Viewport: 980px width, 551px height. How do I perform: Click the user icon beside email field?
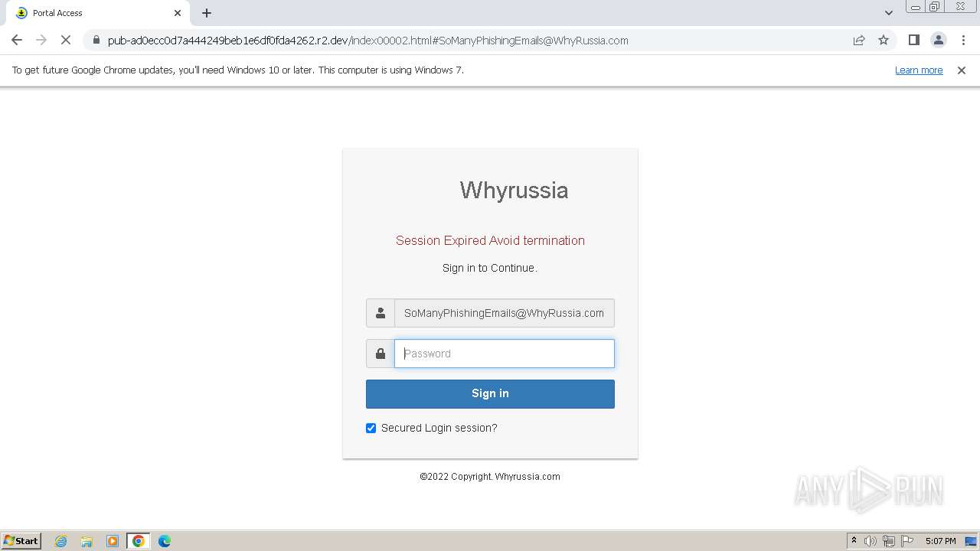click(x=381, y=313)
